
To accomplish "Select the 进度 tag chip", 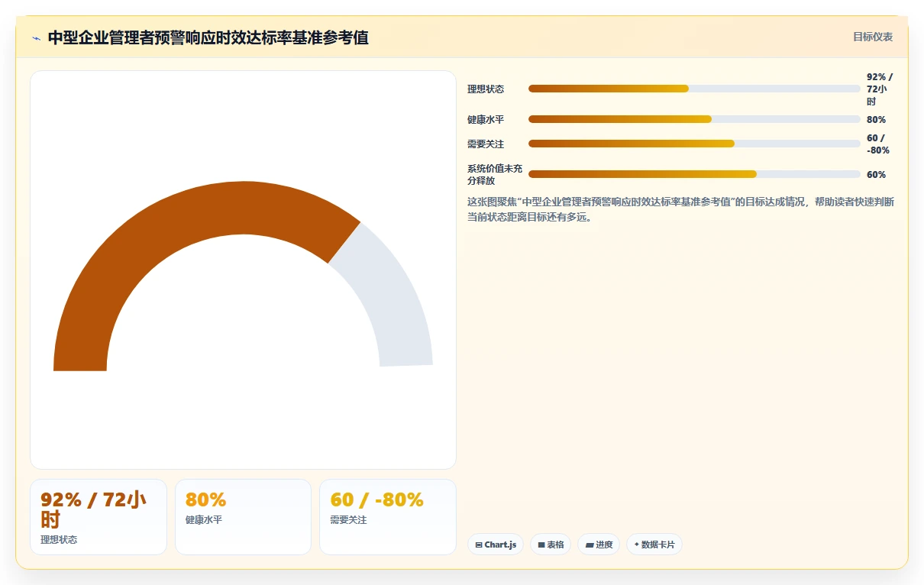I will [x=599, y=545].
